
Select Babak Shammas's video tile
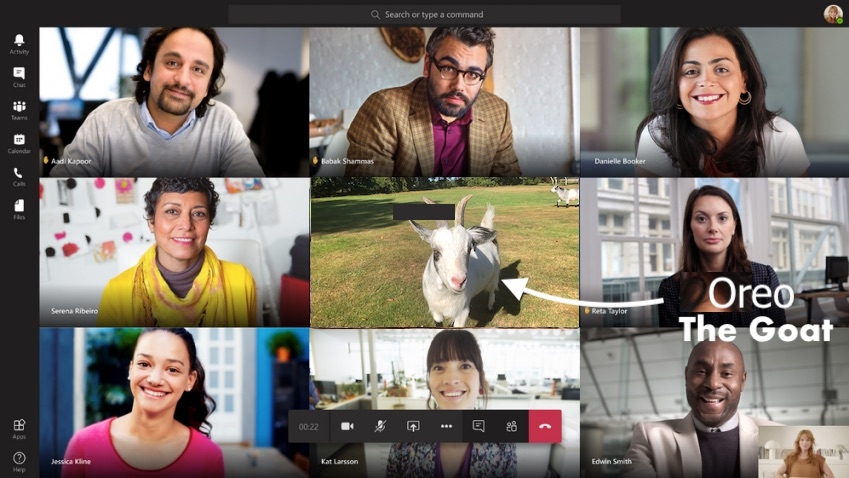point(444,100)
